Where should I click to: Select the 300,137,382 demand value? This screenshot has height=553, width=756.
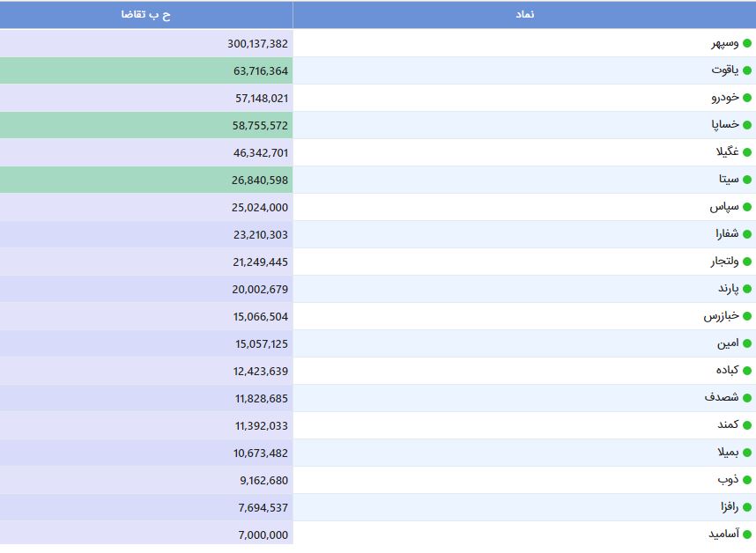point(257,44)
